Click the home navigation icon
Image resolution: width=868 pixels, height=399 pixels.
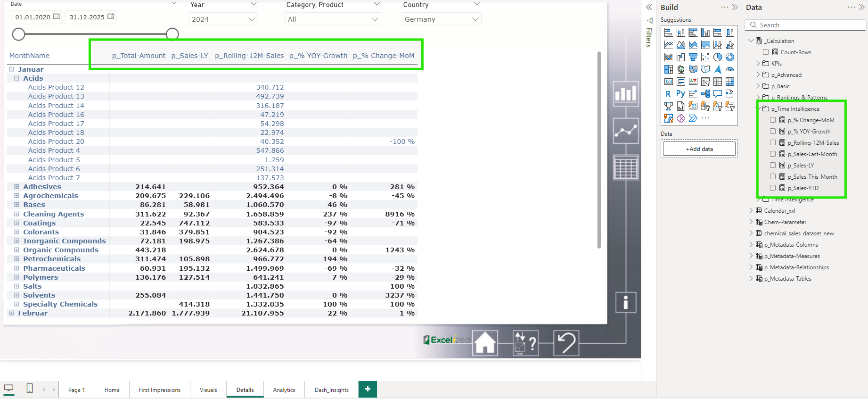[x=485, y=343]
